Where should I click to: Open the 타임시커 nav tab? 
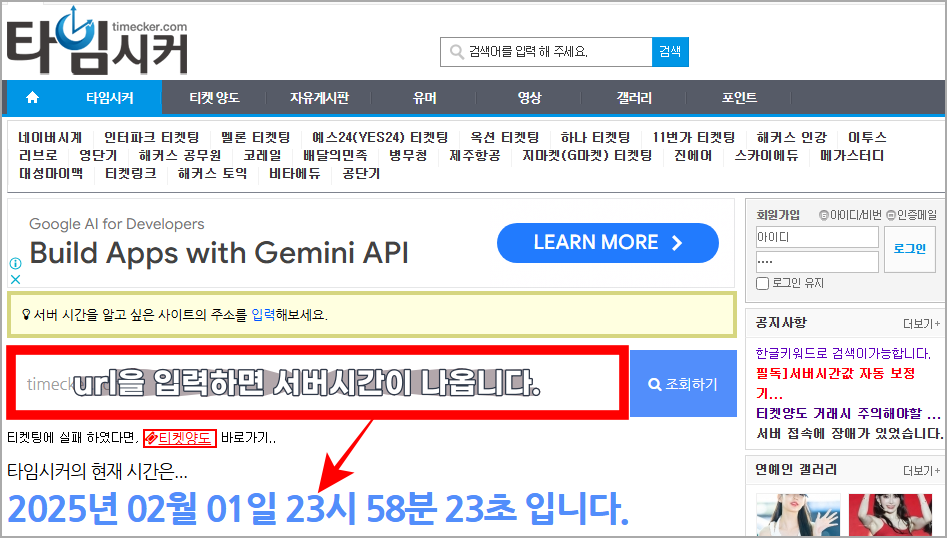pyautogui.click(x=109, y=97)
